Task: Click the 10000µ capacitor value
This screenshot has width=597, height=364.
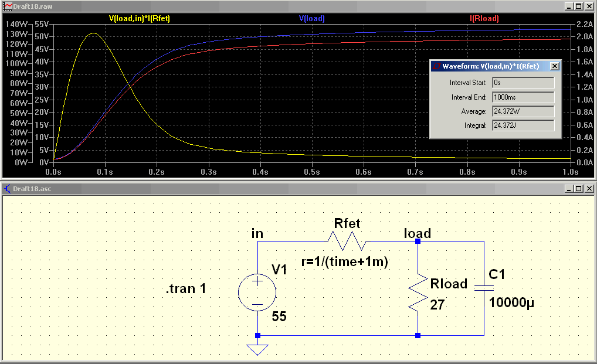Action: click(x=511, y=303)
